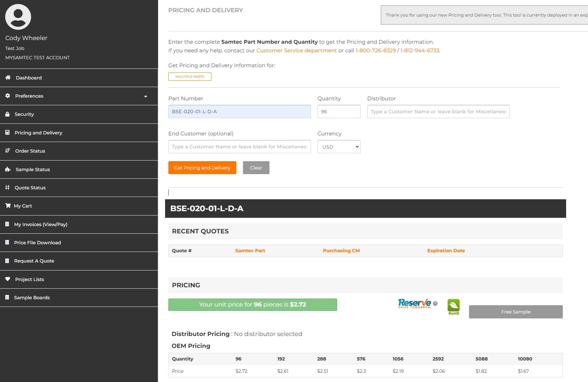
Task: Click the $2.19 price cell
Action: [398, 371]
